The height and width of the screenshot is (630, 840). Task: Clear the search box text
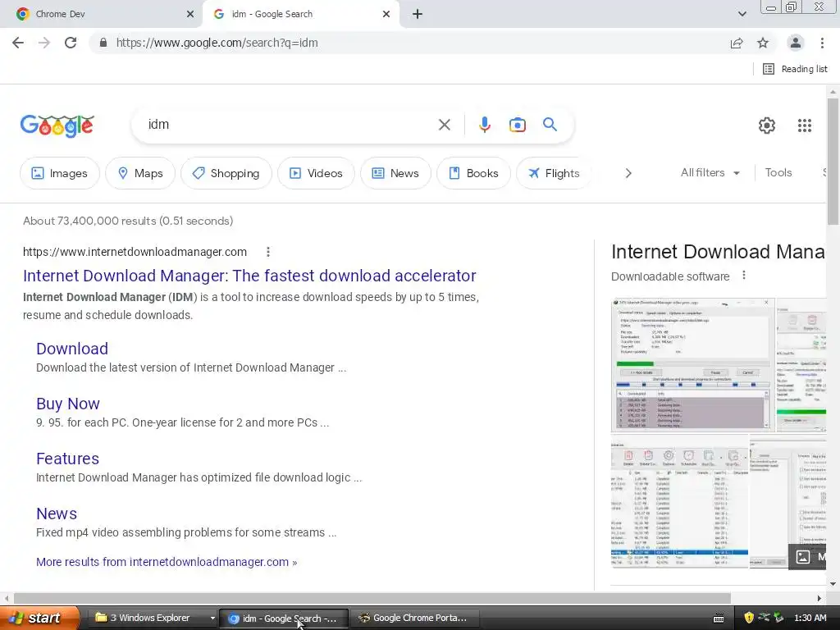pyautogui.click(x=444, y=125)
